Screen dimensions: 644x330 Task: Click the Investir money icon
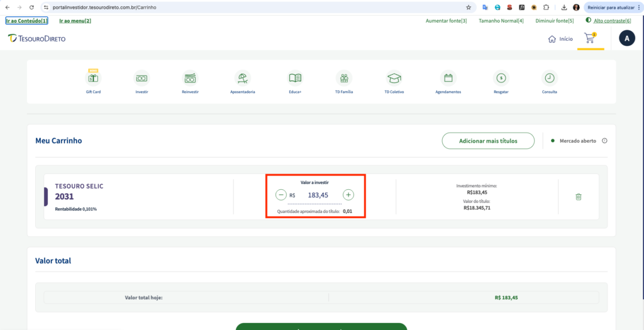click(x=142, y=79)
